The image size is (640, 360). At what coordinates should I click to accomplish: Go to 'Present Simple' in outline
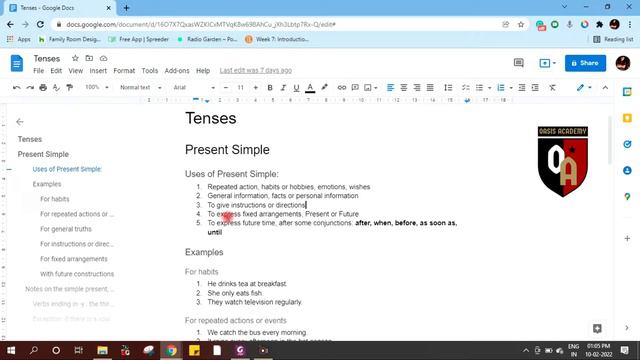tap(43, 154)
